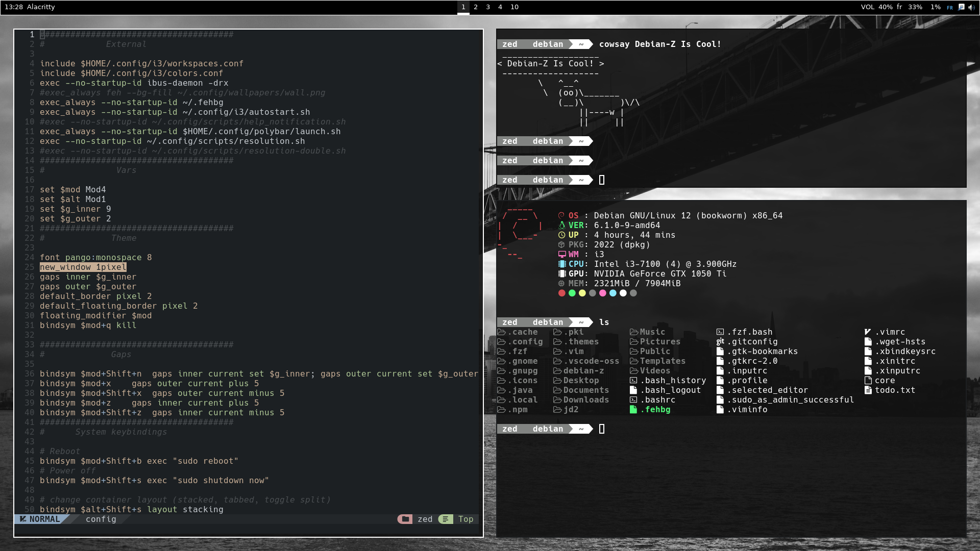The width and height of the screenshot is (980, 551).
Task: Select workspace 10 in the top bar
Action: [514, 7]
